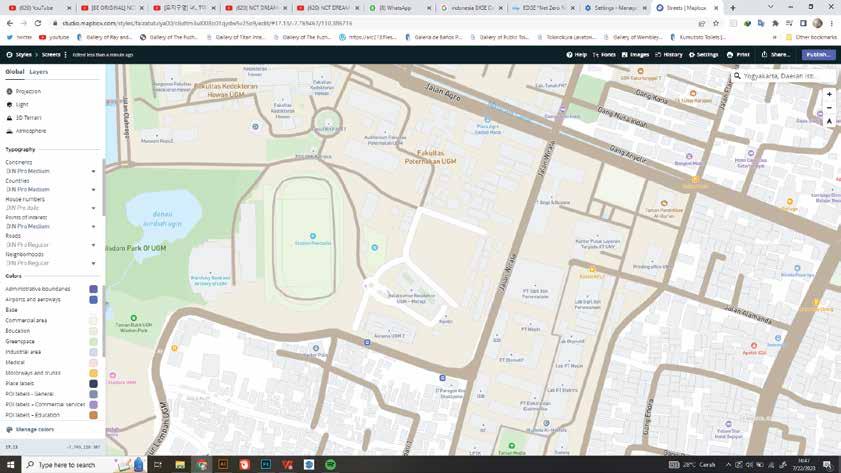Change Airports and aeroways color swatch
Image resolution: width=841 pixels, height=473 pixels.
tap(93, 300)
